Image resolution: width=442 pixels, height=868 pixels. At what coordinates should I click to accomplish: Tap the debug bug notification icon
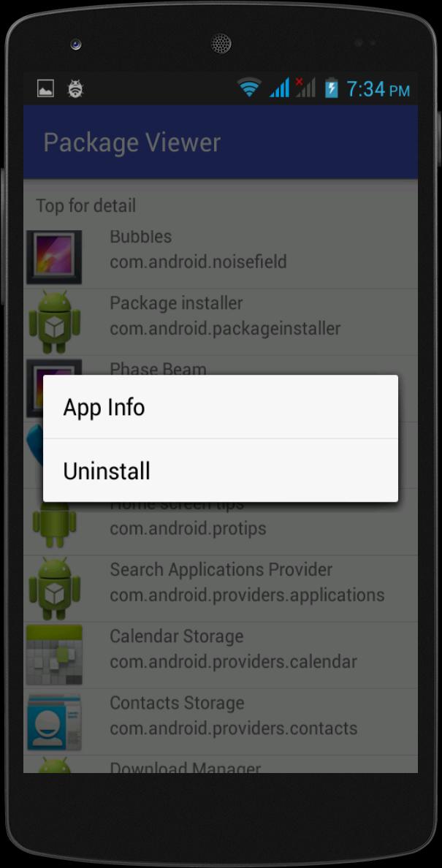pos(75,88)
